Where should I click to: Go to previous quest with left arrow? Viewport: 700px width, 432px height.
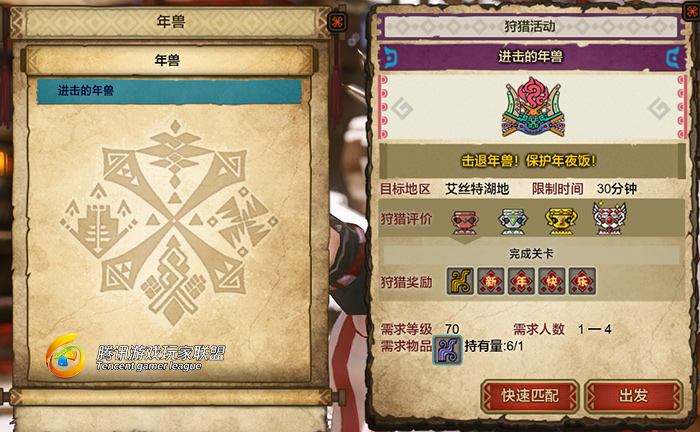(x=402, y=108)
